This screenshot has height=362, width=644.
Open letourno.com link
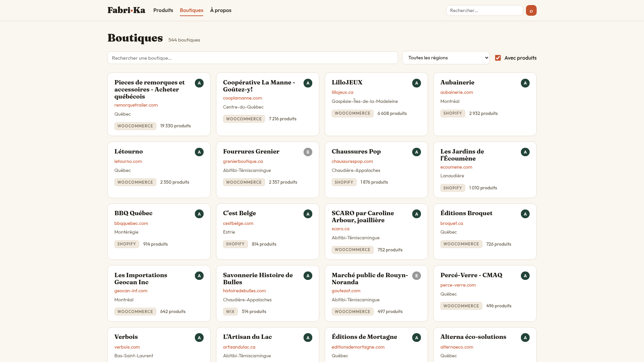click(x=128, y=162)
